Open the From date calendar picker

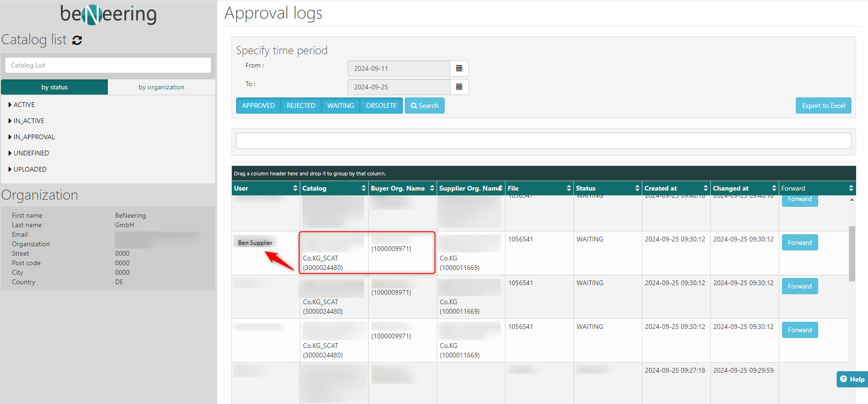pyautogui.click(x=459, y=68)
